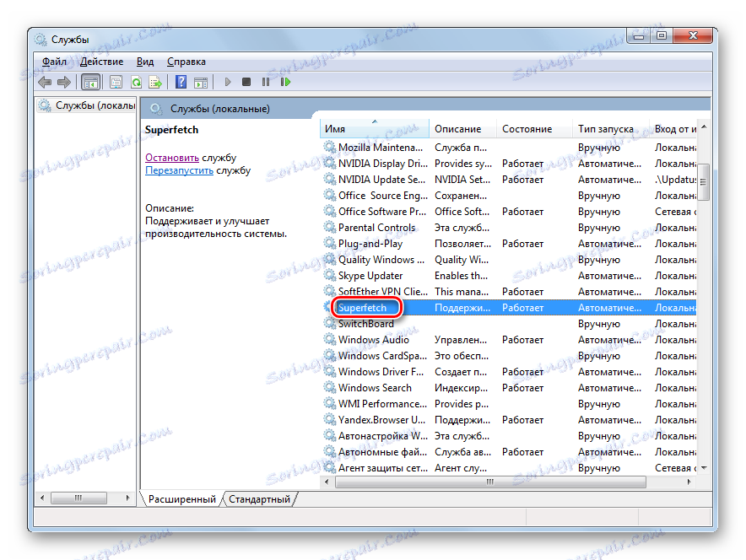The height and width of the screenshot is (560, 746).
Task: Click the Start Service play icon
Action: 227,82
